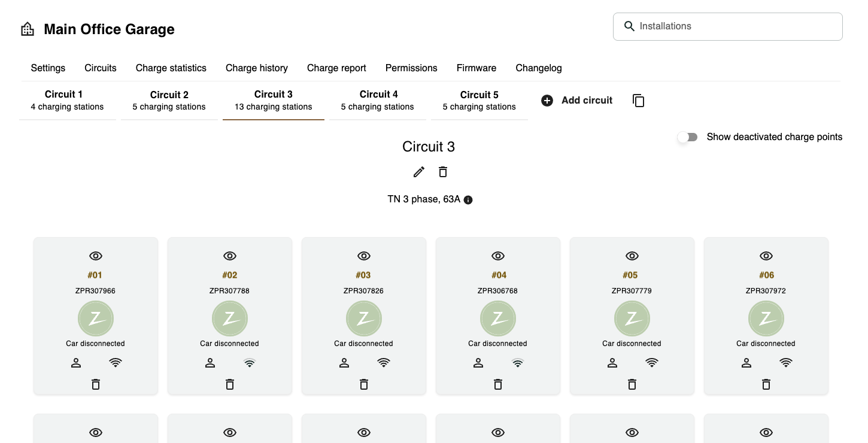Viewport: 868px width, 443px height.
Task: Click the user icon on station #03
Action: click(x=344, y=363)
